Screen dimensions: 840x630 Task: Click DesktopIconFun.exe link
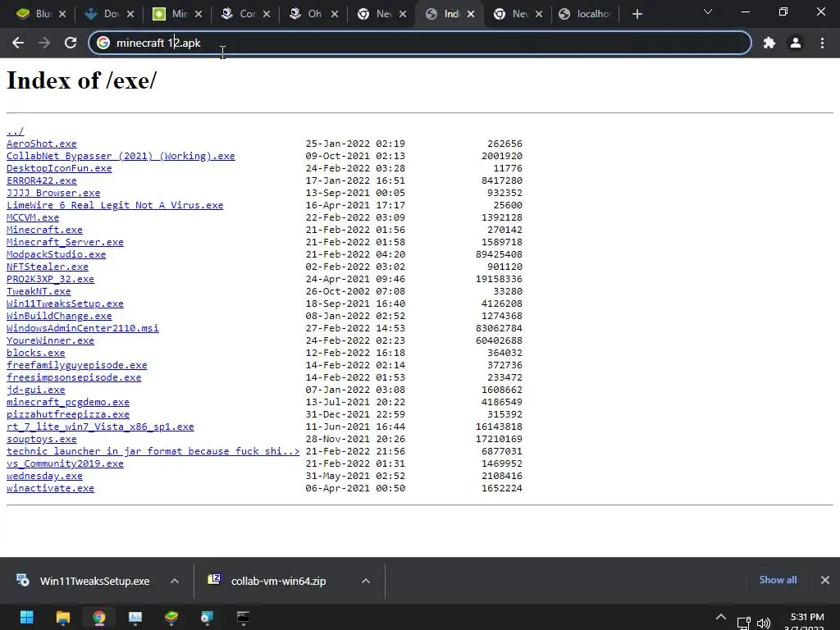[x=59, y=168]
